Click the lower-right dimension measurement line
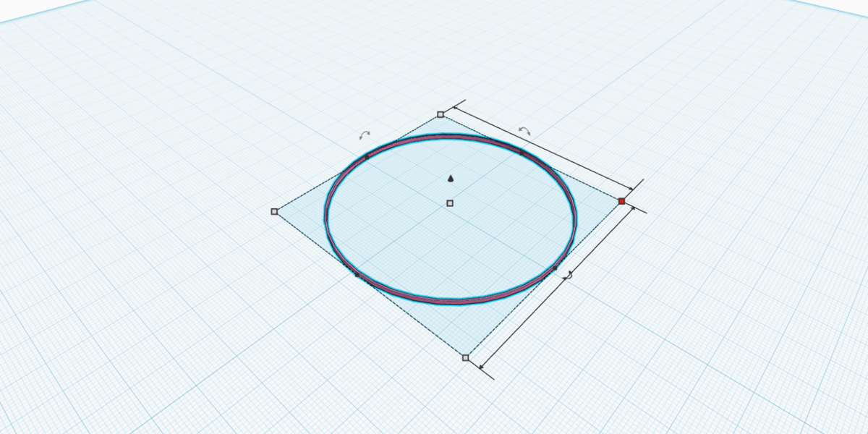868x434 pixels. pyautogui.click(x=557, y=286)
